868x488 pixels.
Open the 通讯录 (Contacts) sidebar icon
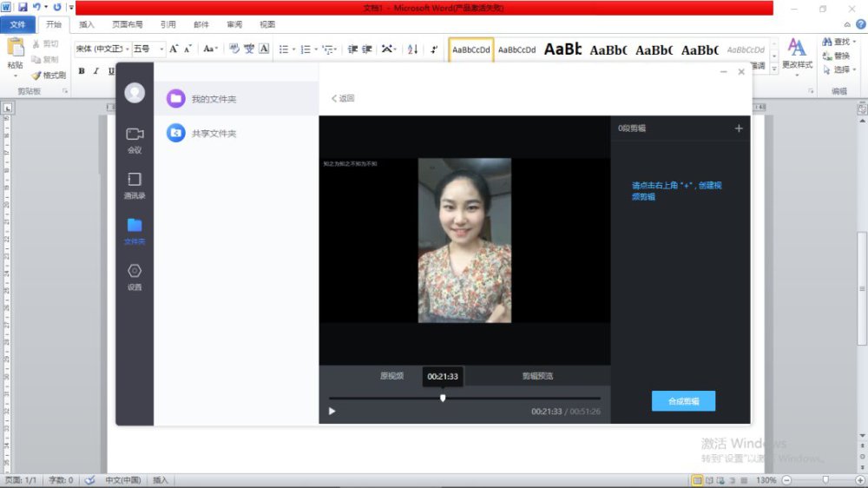135,180
